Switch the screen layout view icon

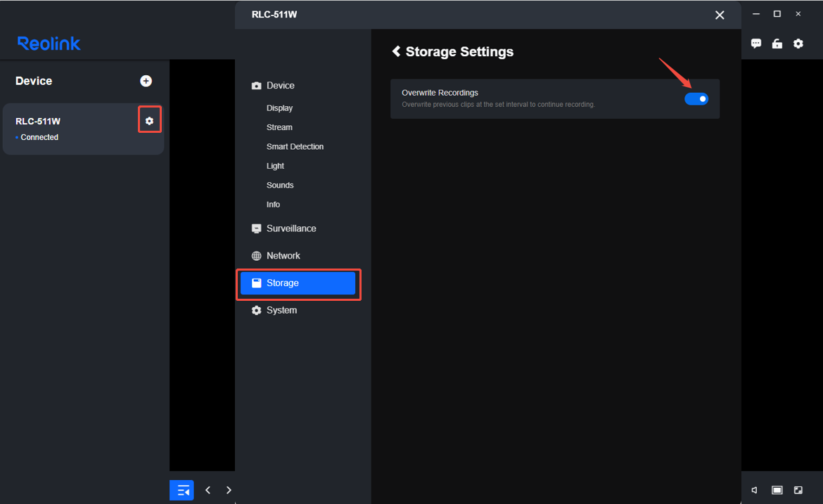[777, 490]
